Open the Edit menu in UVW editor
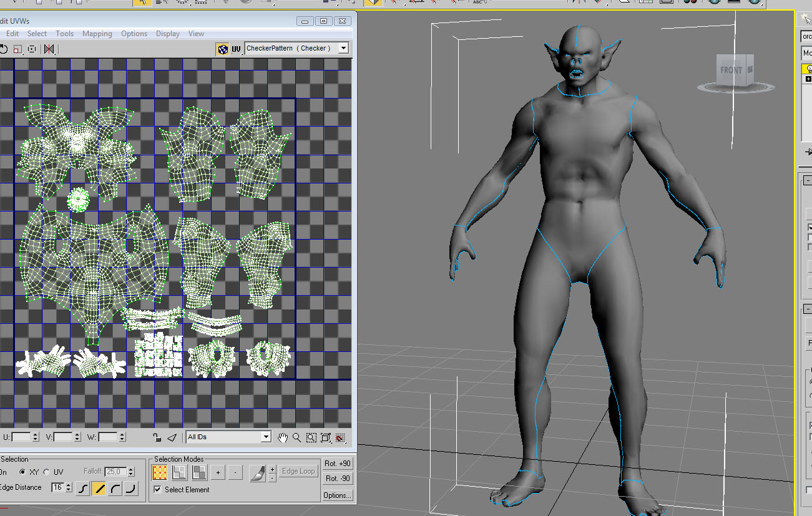The width and height of the screenshot is (812, 516). click(12, 34)
